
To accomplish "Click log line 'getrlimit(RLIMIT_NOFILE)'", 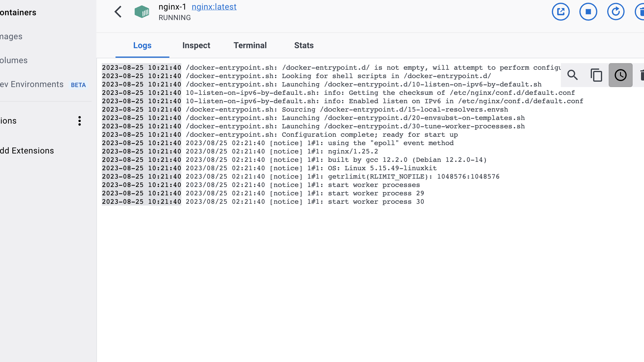I will coord(301,177).
